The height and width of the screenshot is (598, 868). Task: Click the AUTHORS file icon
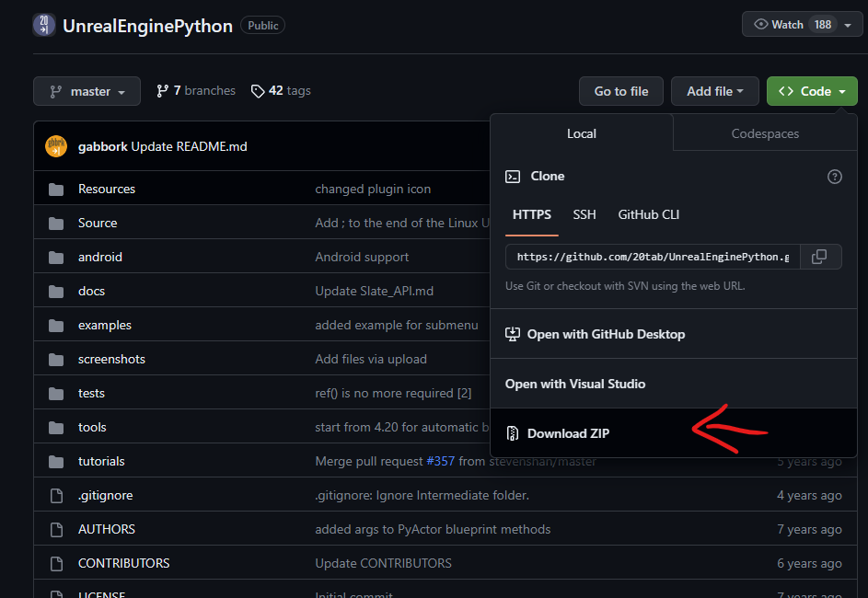tap(57, 529)
